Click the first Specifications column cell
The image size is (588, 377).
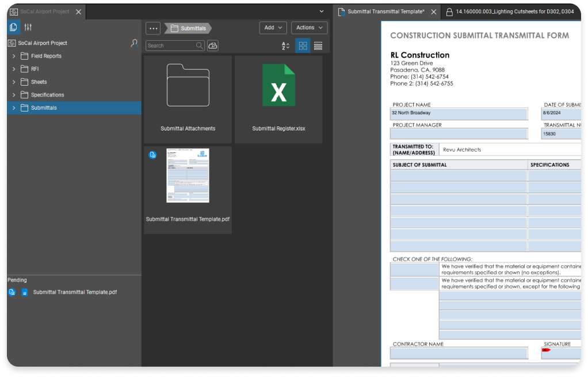coord(555,176)
